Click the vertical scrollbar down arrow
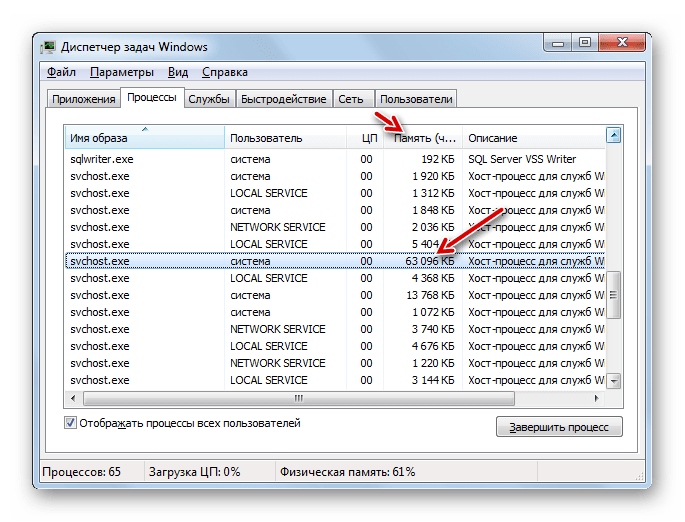This screenshot has height=522, width=685. coord(614,381)
